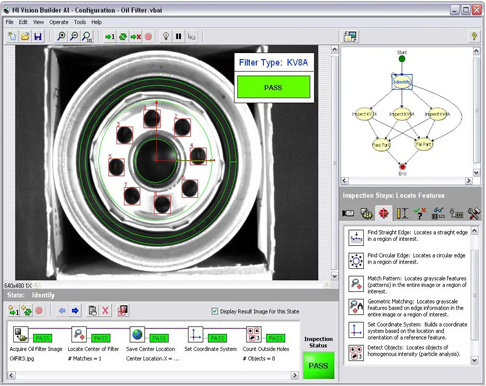Select the Fail Part state node
Screen dimensions: 486x386
[423, 144]
